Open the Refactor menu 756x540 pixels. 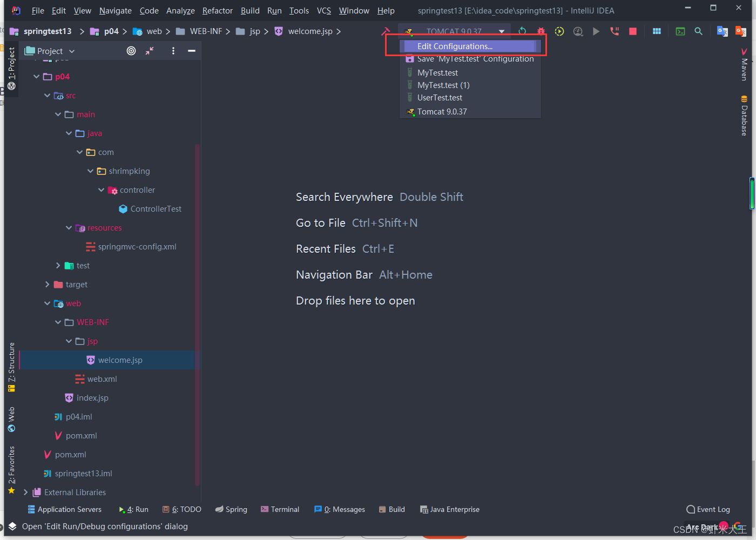pyautogui.click(x=218, y=11)
